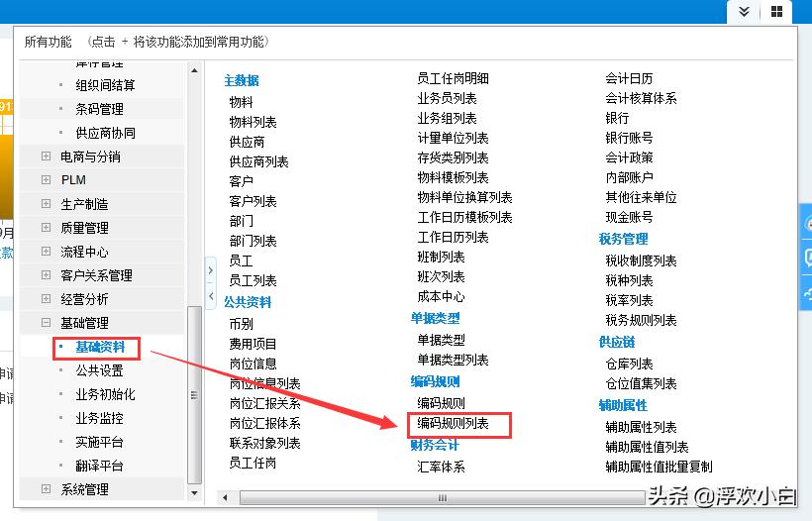
Task: Select 翻译平台 in the tree
Action: pyautogui.click(x=99, y=467)
